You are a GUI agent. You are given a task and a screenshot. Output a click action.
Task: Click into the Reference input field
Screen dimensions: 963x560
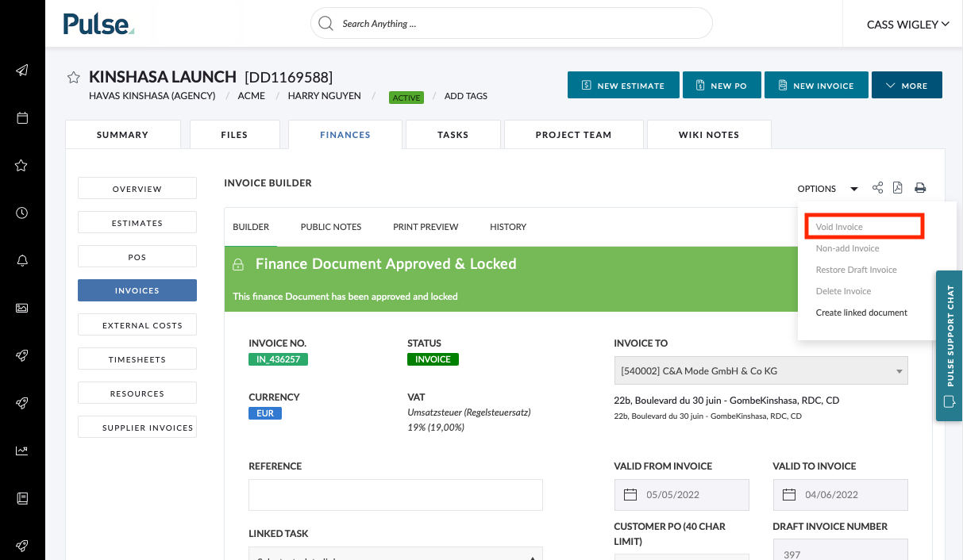(395, 495)
